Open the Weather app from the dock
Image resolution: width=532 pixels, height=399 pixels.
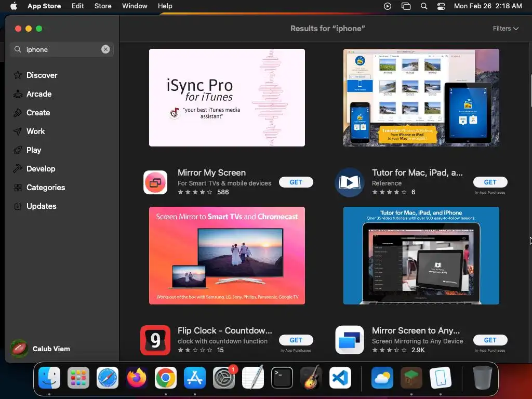[382, 378]
